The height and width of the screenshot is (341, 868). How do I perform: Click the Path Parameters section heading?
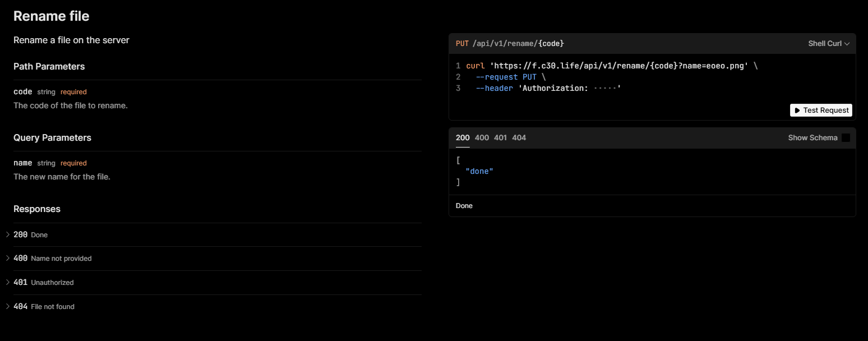(x=49, y=66)
